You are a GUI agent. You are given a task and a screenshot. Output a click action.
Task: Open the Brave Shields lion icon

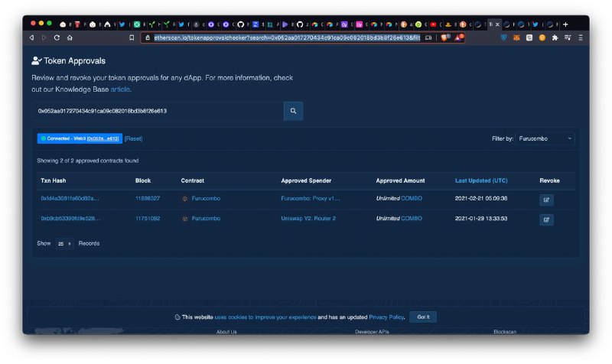coord(444,37)
